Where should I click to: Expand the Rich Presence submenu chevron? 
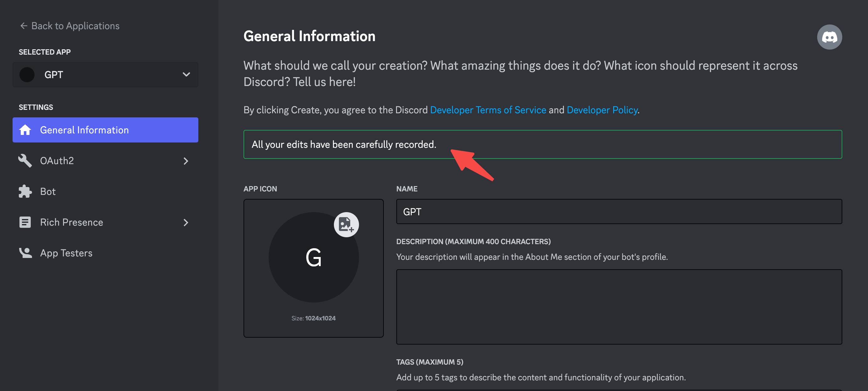pyautogui.click(x=186, y=222)
